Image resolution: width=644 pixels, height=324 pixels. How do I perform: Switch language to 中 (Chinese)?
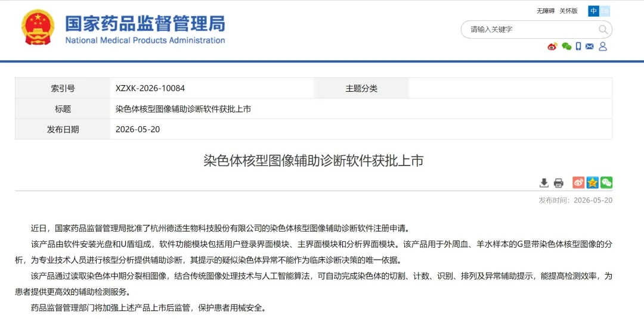pyautogui.click(x=593, y=11)
